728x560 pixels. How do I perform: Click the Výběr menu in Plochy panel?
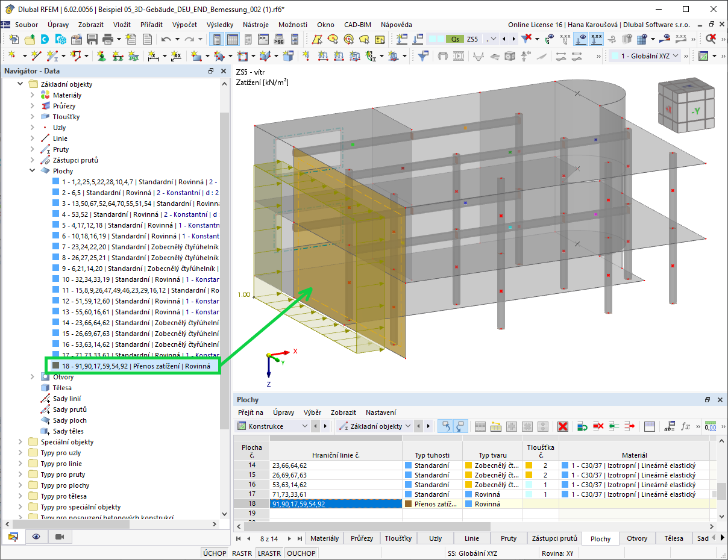pos(312,412)
